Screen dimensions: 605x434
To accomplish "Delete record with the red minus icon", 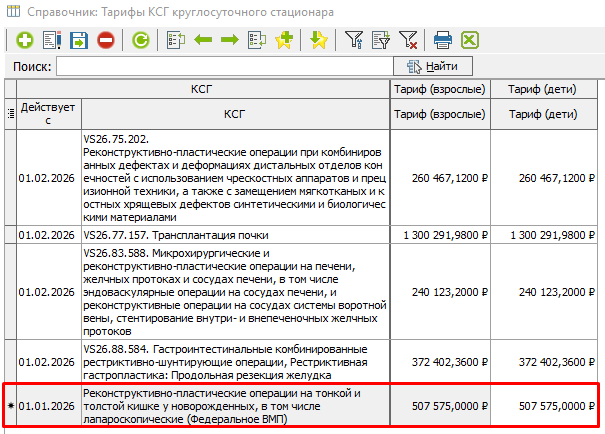I will pyautogui.click(x=106, y=40).
